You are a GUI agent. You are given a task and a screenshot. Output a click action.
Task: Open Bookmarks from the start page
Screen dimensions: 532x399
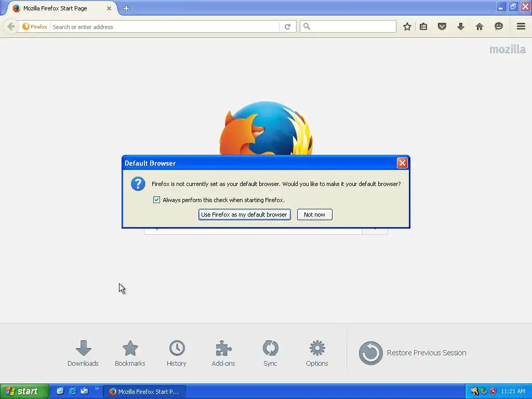click(130, 353)
